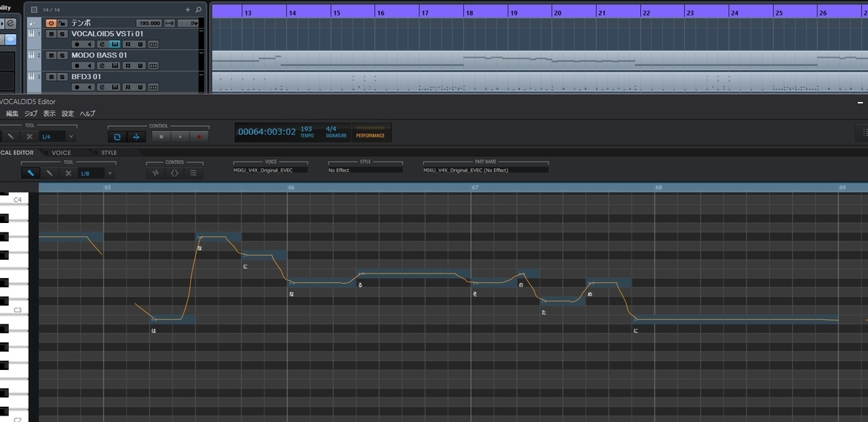This screenshot has height=422, width=868.
Task: Solo the BFD3 01 track
Action: pos(62,77)
